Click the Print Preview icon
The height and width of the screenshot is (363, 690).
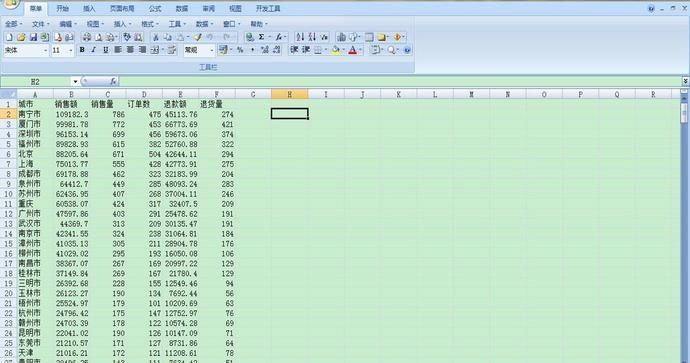[99, 37]
